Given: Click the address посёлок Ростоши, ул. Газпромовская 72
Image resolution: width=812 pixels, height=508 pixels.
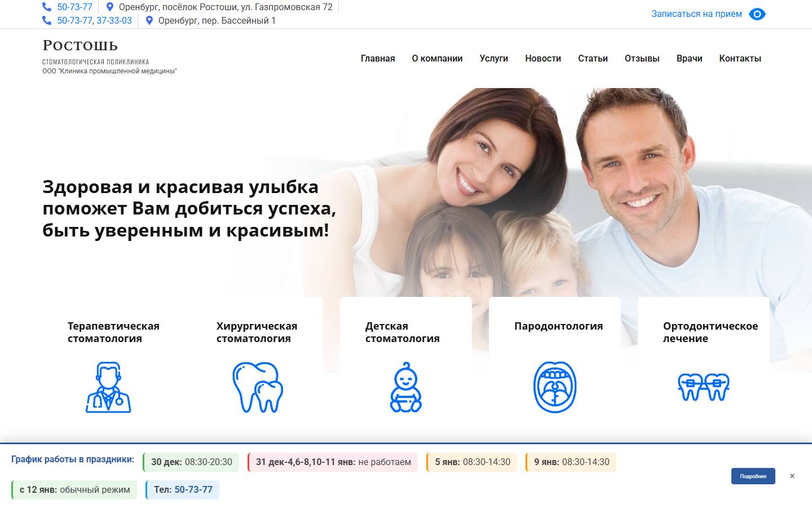Looking at the screenshot, I should [x=226, y=7].
